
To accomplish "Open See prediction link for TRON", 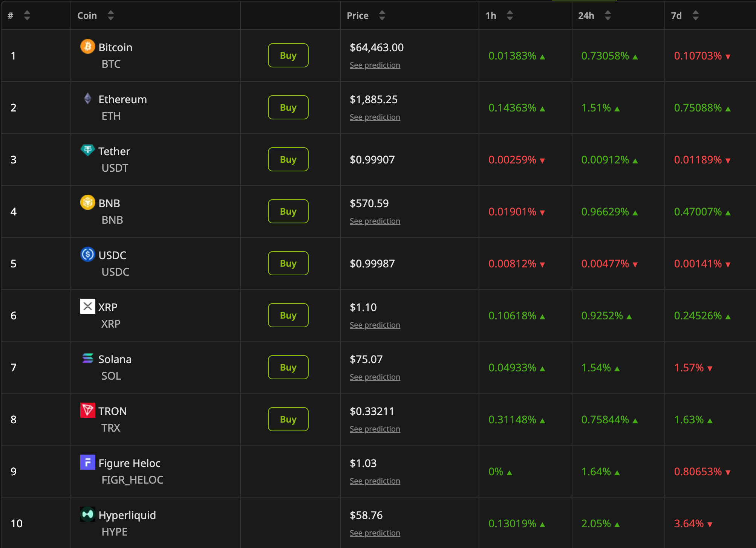I will pyautogui.click(x=375, y=429).
